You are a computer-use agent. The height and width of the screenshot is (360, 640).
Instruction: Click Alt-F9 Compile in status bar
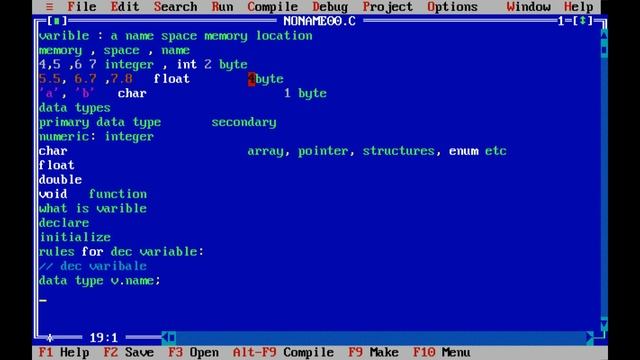[x=283, y=352]
